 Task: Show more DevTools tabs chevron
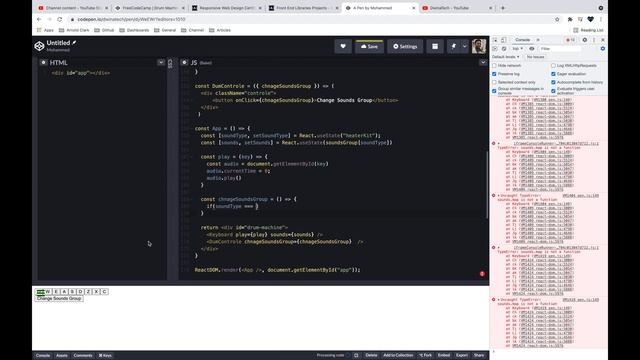[538, 40]
